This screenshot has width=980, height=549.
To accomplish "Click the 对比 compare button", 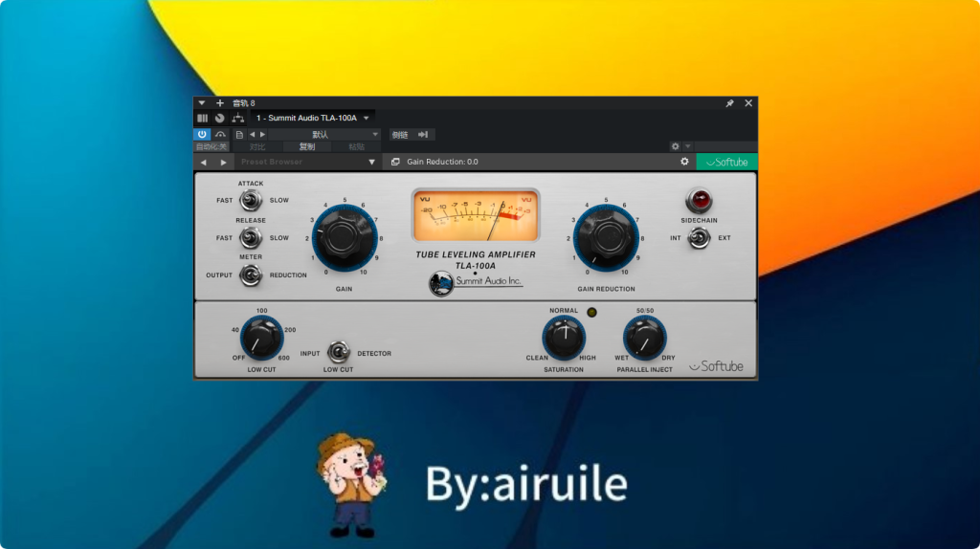I will click(x=257, y=146).
